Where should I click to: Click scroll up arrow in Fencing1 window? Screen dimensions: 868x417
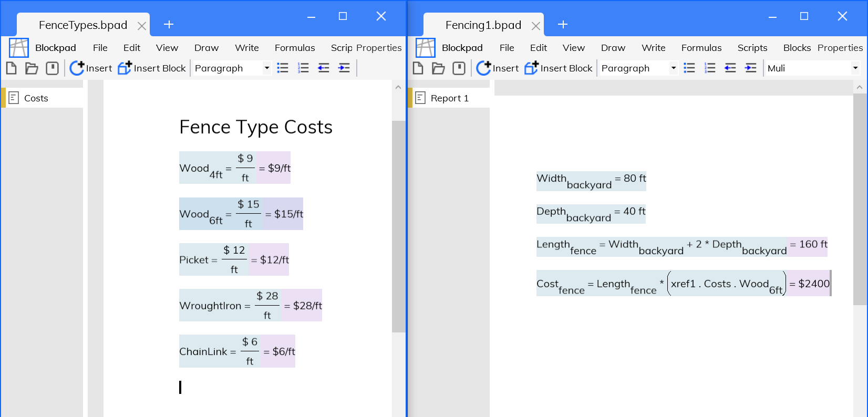click(x=860, y=87)
